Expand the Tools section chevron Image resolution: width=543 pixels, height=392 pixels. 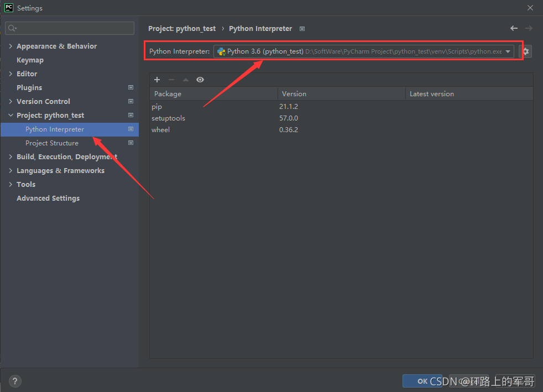tap(11, 185)
